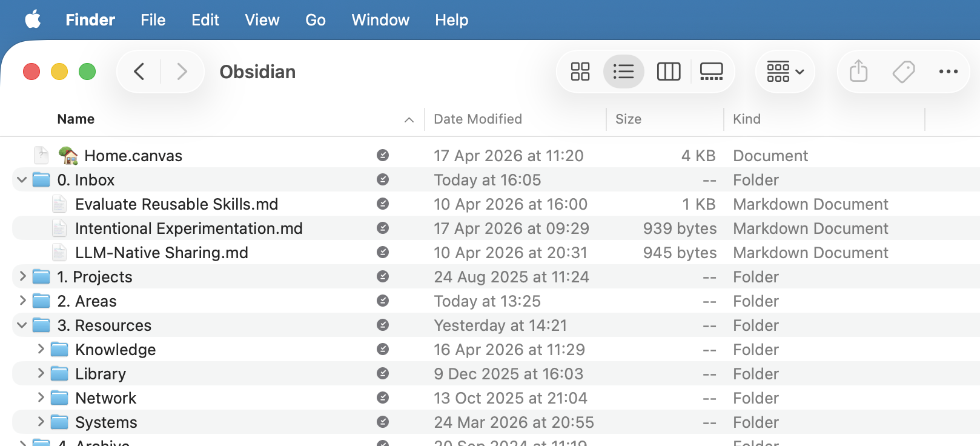Image resolution: width=980 pixels, height=446 pixels.
Task: Click the 1. Projects folder icon
Action: coord(41,276)
